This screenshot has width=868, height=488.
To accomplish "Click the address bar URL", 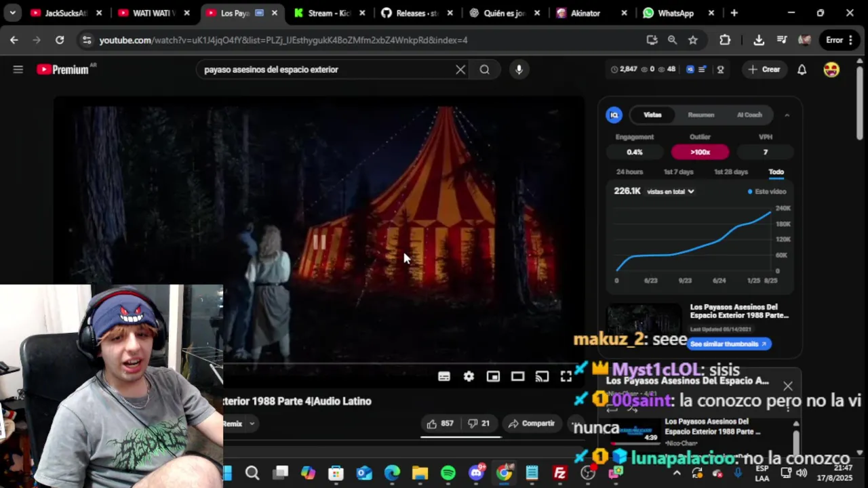I will [283, 40].
